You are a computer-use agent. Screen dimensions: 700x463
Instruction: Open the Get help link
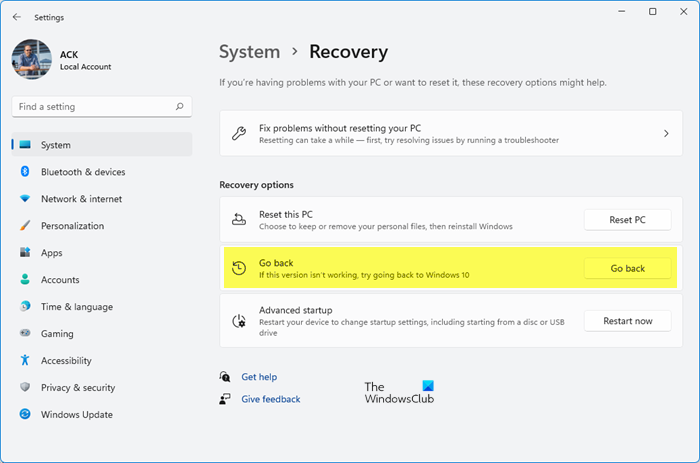pos(259,377)
